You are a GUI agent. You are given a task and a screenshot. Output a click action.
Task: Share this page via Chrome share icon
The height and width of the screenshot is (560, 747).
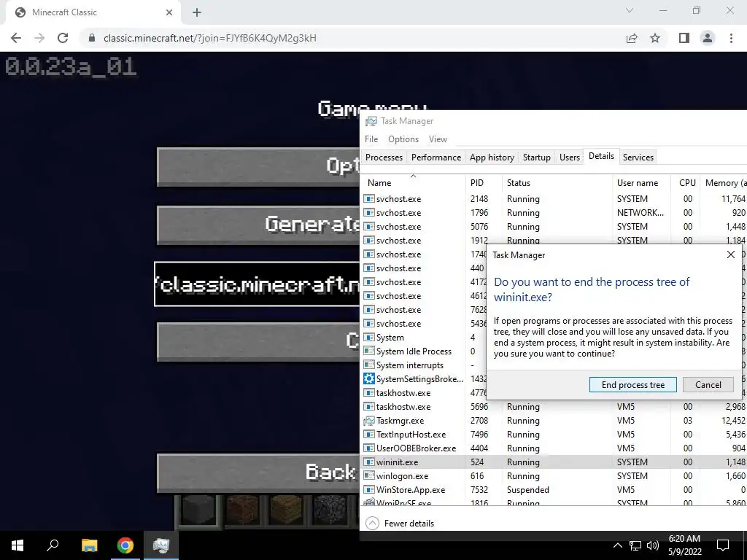(x=632, y=38)
